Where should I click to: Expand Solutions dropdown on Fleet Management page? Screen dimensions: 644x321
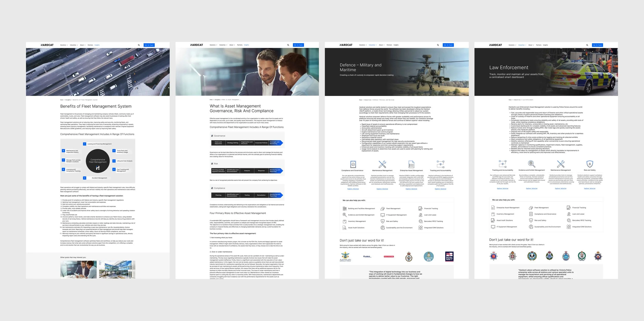(x=64, y=45)
